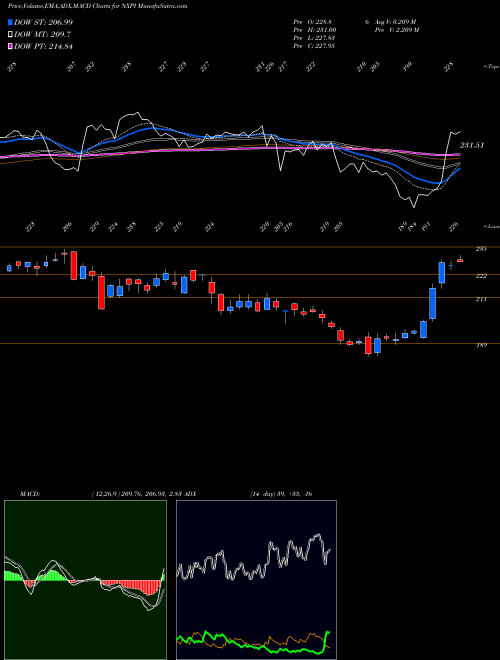
Task: Open the ADX indicator panel
Action: click(x=256, y=580)
